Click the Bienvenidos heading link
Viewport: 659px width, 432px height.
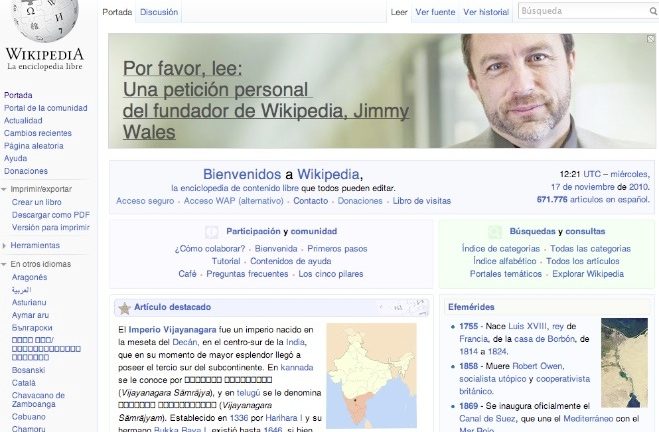[x=242, y=174]
